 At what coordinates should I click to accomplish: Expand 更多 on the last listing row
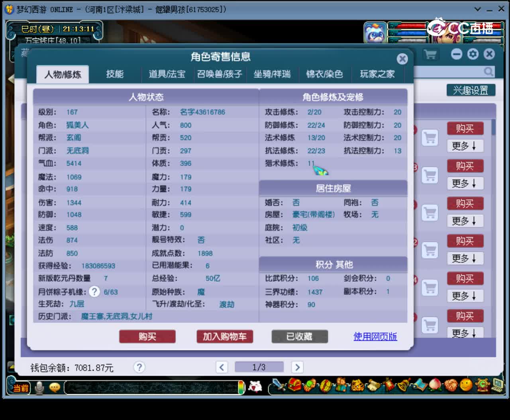(465, 333)
